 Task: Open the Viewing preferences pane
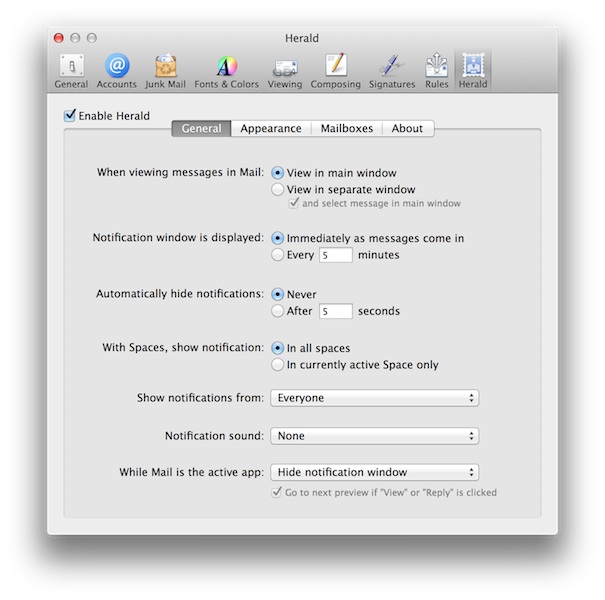[285, 69]
